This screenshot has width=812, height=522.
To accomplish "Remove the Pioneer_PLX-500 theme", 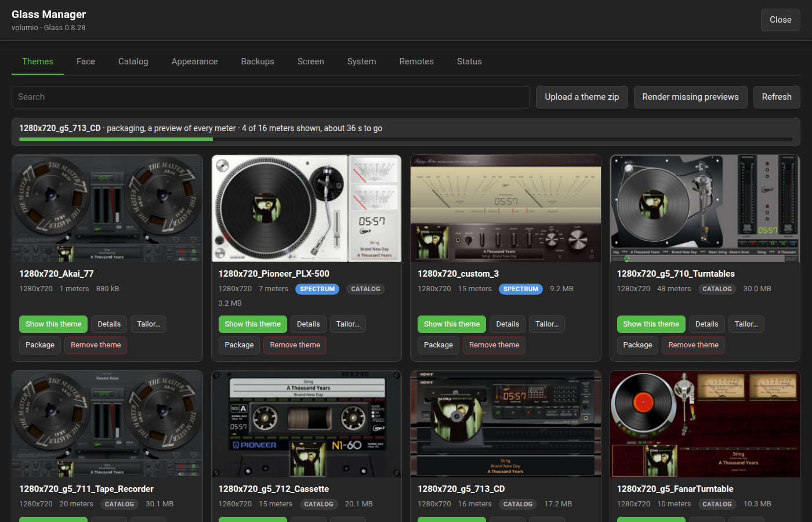I will coord(295,345).
